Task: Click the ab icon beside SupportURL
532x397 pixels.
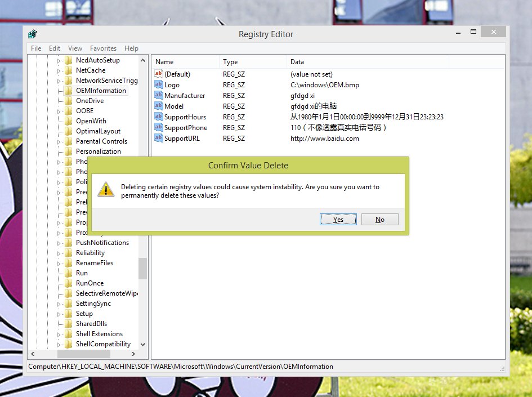Action: (158, 138)
